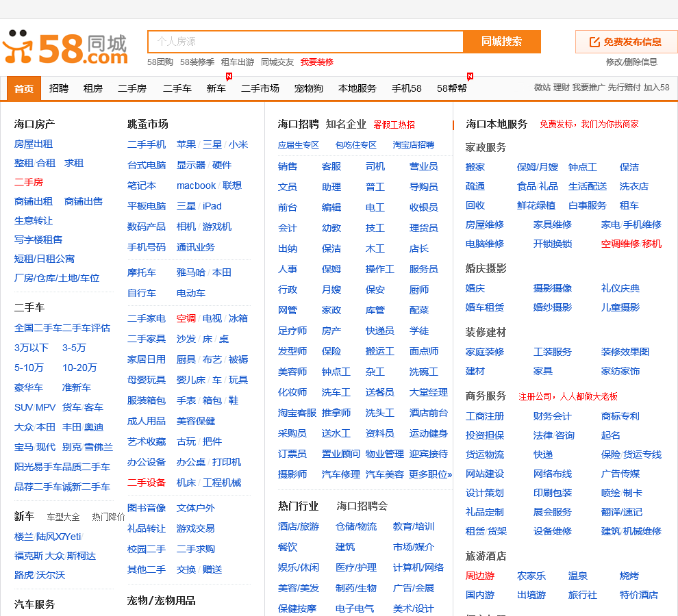This screenshot has height=616, width=678.
Task: Select the 新车 navigation tab
Action: pyautogui.click(x=216, y=88)
